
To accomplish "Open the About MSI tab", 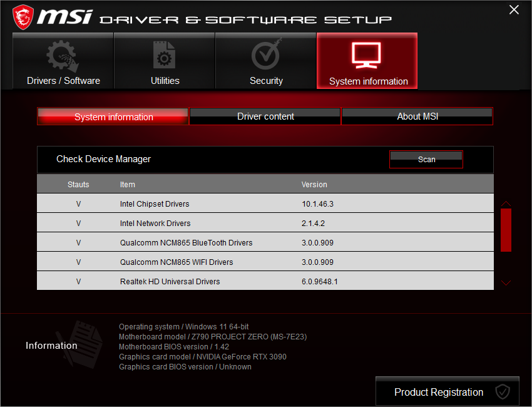I will coord(417,116).
